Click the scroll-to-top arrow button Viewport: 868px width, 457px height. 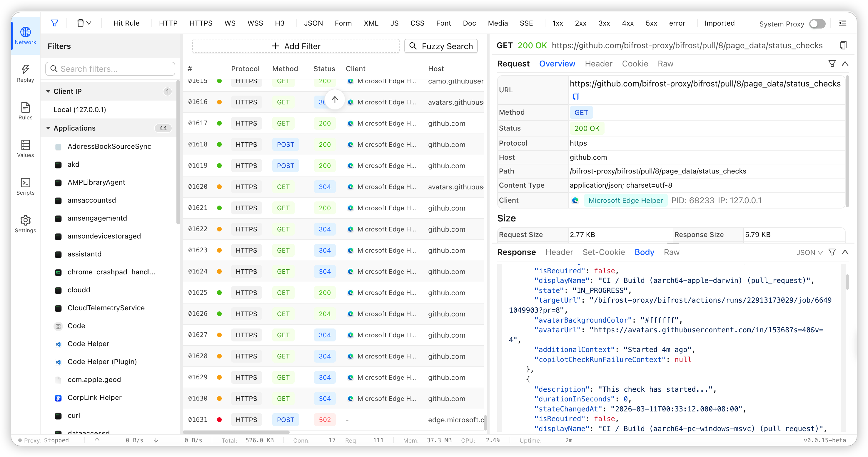coord(334,99)
